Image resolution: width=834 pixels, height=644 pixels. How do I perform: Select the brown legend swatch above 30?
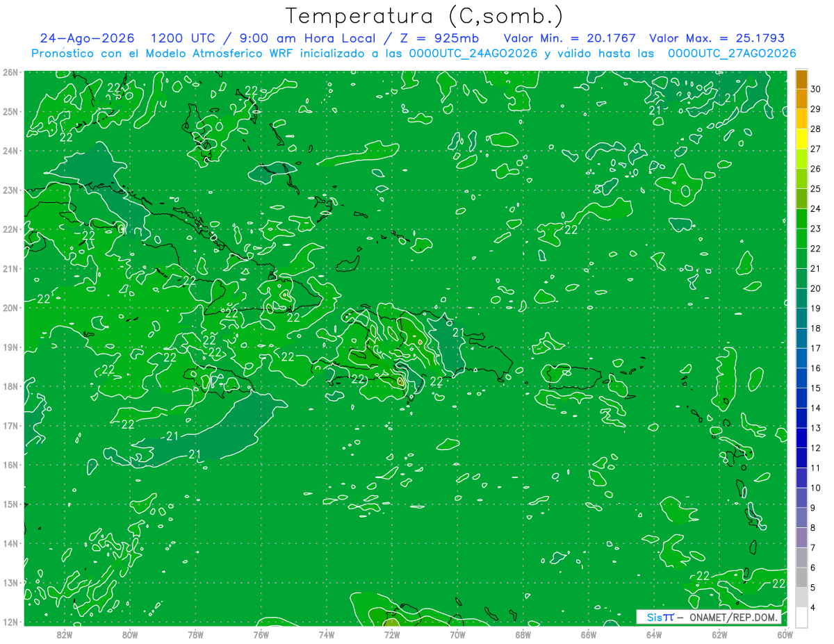pos(801,79)
